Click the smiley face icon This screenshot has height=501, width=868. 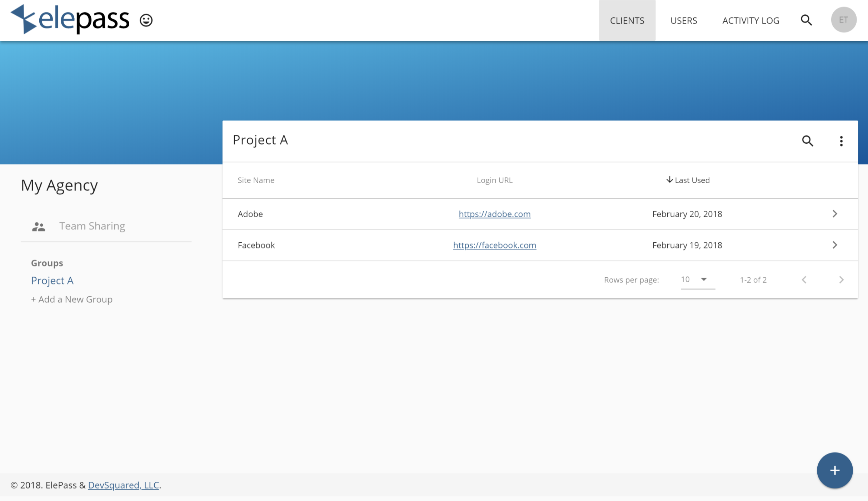click(x=146, y=20)
